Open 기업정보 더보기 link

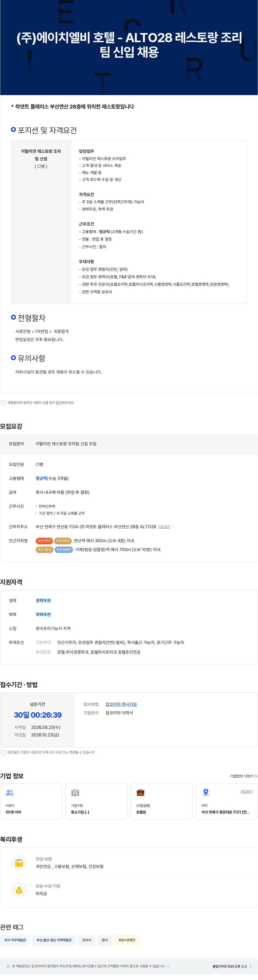pos(243,776)
